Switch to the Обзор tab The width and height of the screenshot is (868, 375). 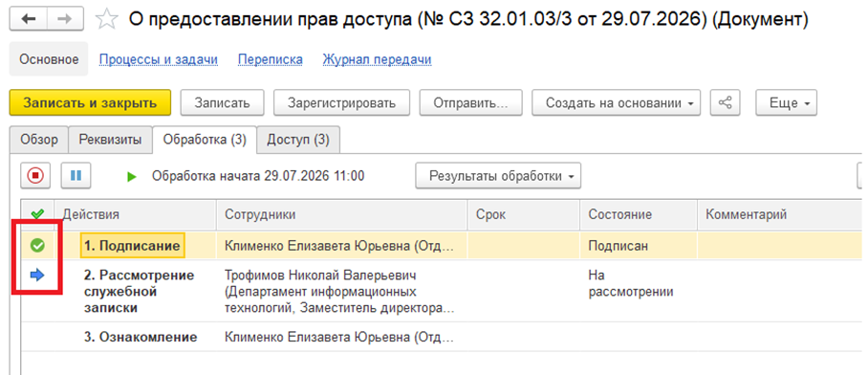pos(39,140)
